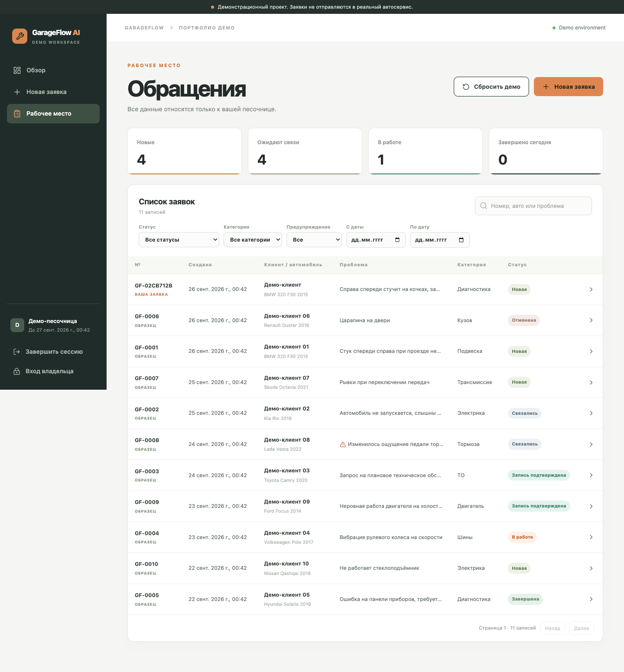Open the row chevron for GF-0001
This screenshot has width=624, height=672.
coord(591,351)
